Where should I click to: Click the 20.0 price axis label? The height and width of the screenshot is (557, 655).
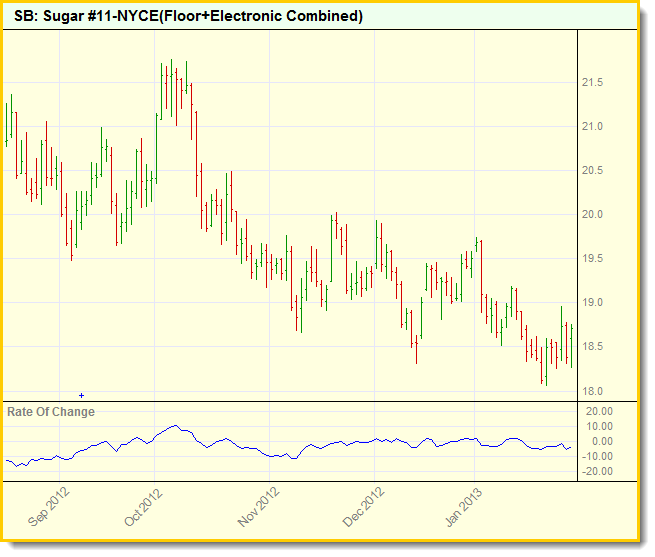pyautogui.click(x=592, y=214)
